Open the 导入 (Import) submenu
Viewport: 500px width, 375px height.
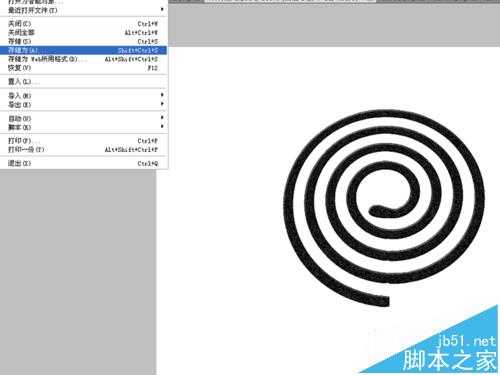point(83,96)
